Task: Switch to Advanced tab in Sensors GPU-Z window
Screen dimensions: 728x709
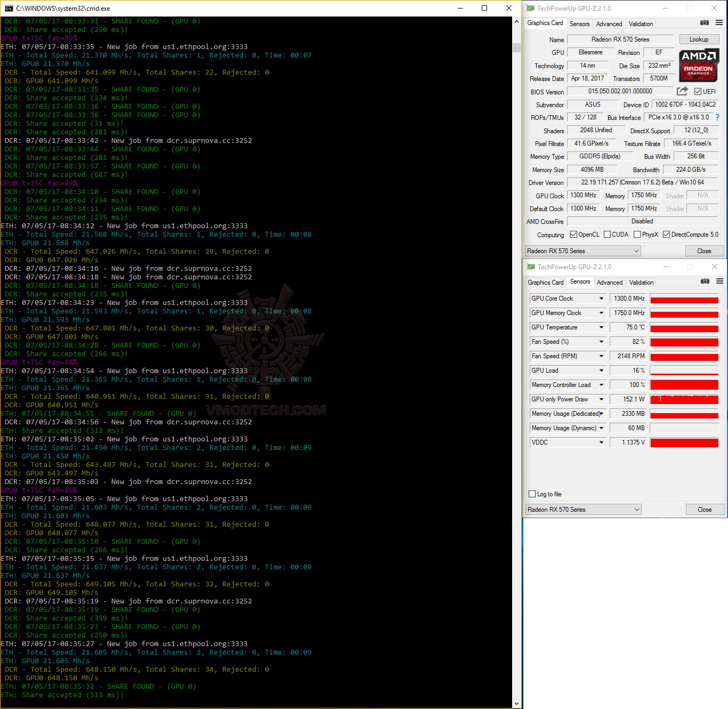Action: [x=610, y=283]
